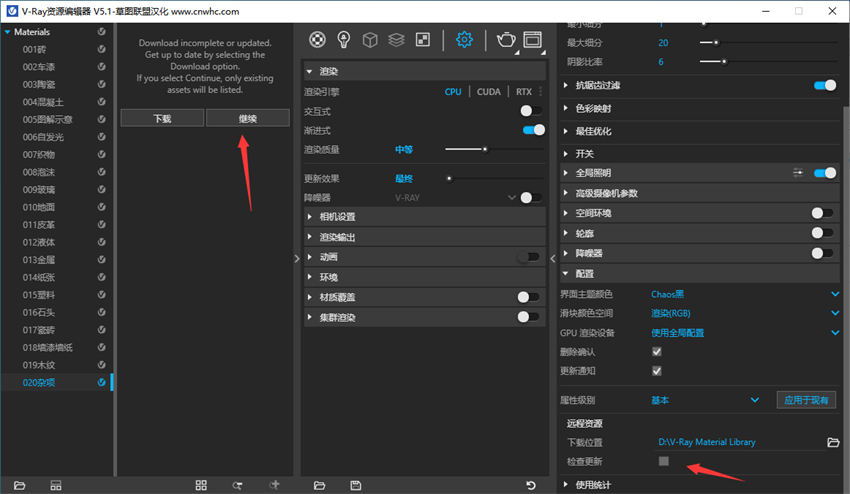Open the 属性级别 dropdown
The width and height of the screenshot is (850, 494).
[755, 400]
